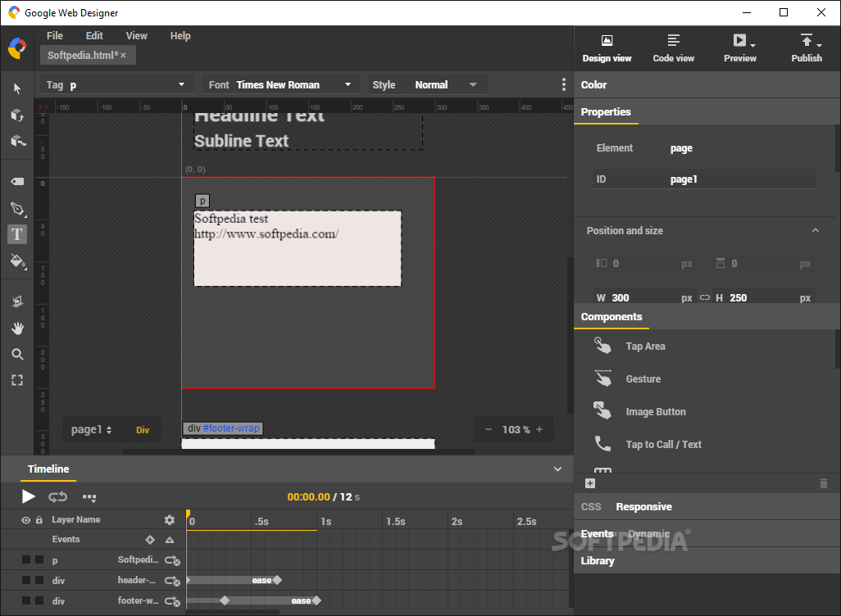
Task: Toggle visibility of header div layer
Action: click(x=25, y=580)
